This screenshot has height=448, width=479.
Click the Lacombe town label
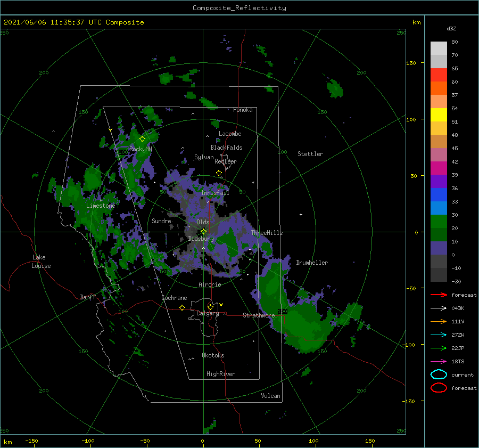230,134
